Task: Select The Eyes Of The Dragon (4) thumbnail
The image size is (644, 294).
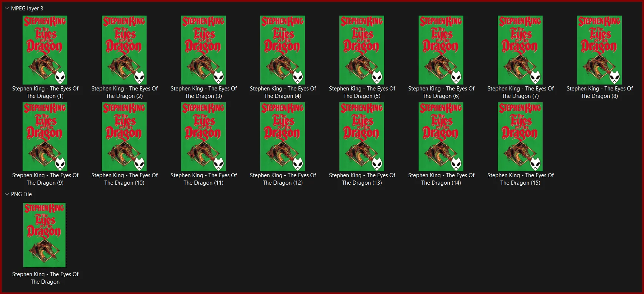Action: click(x=282, y=50)
